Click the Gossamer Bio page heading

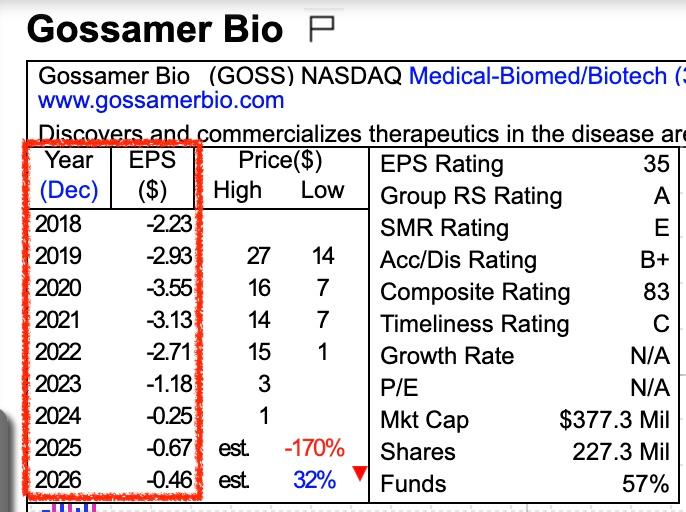[155, 29]
